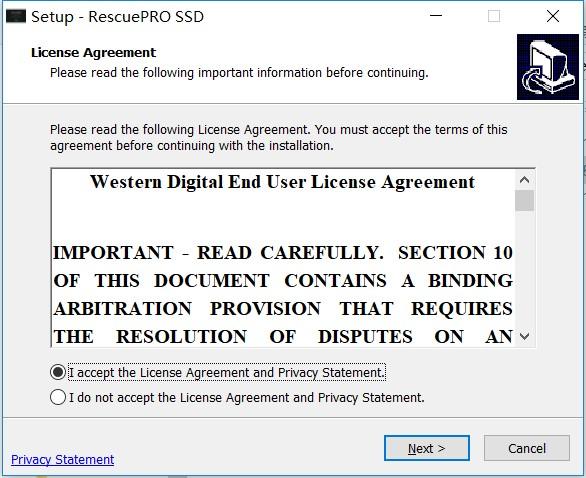This screenshot has width=586, height=478.
Task: Click "I accept the License Agreement" label text
Action: [x=227, y=373]
